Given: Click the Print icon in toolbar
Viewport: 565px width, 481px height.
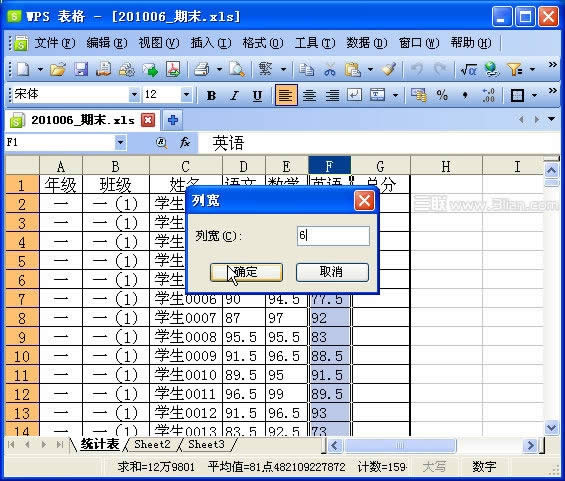Looking at the screenshot, I should (x=202, y=69).
